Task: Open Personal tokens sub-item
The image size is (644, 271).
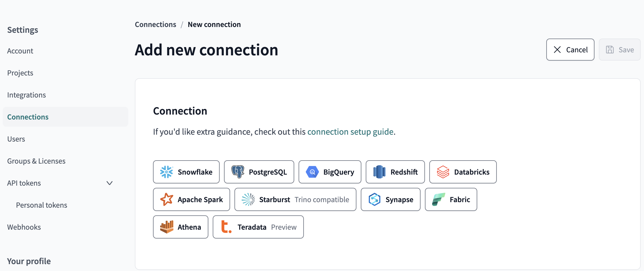Action: tap(42, 205)
